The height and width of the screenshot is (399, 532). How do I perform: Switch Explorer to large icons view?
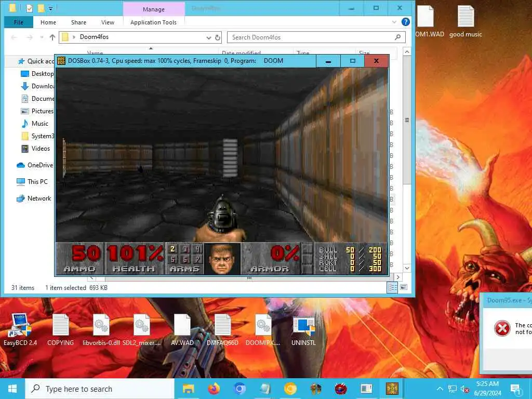click(x=403, y=288)
